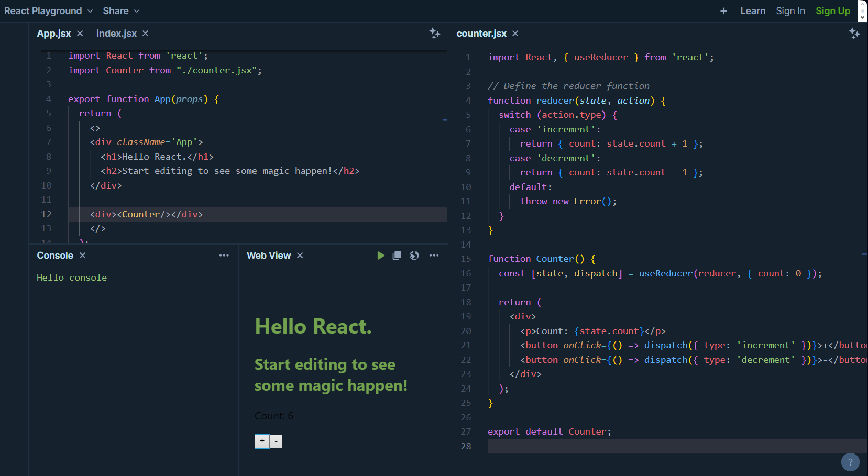Click the Sign Up link
This screenshot has width=868, height=476.
pyautogui.click(x=832, y=11)
